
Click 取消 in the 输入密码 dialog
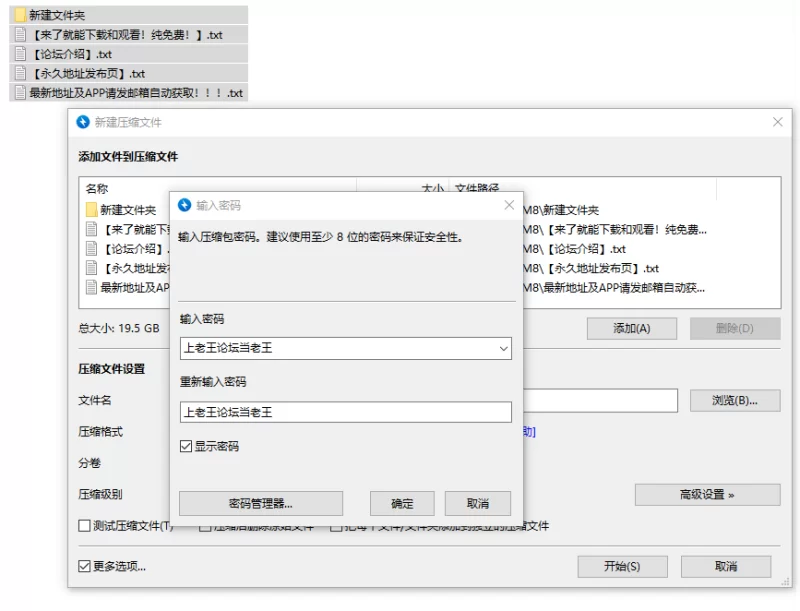click(478, 503)
